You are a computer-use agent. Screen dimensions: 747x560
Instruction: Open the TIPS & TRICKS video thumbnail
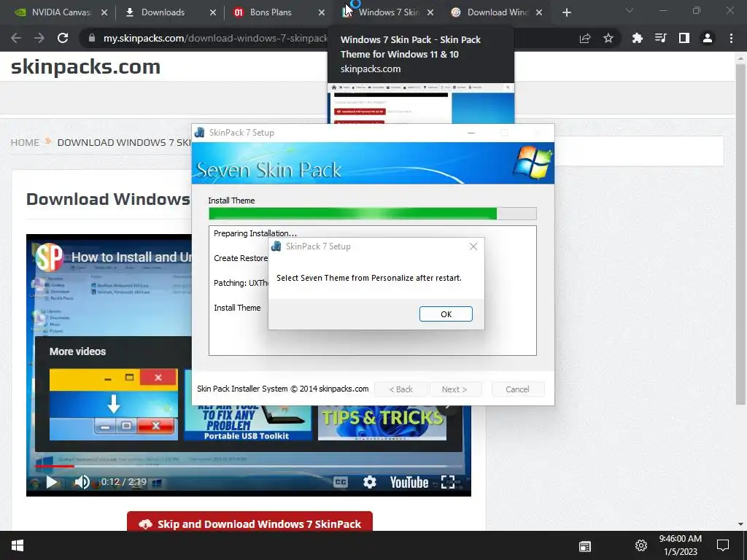click(x=382, y=422)
